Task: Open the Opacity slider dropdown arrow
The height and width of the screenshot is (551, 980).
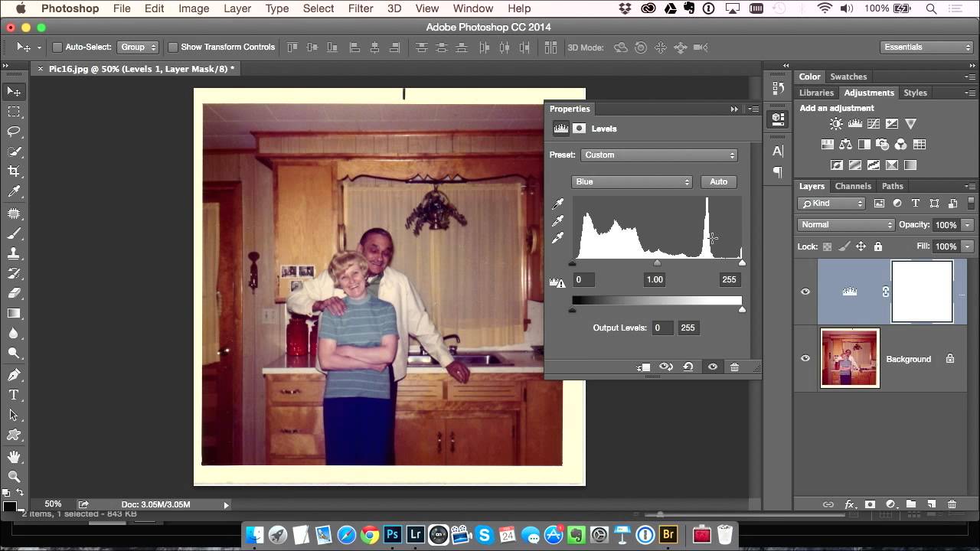Action: (x=968, y=225)
